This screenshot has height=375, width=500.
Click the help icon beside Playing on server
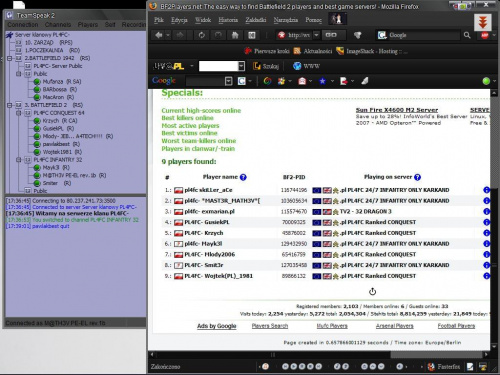417,177
